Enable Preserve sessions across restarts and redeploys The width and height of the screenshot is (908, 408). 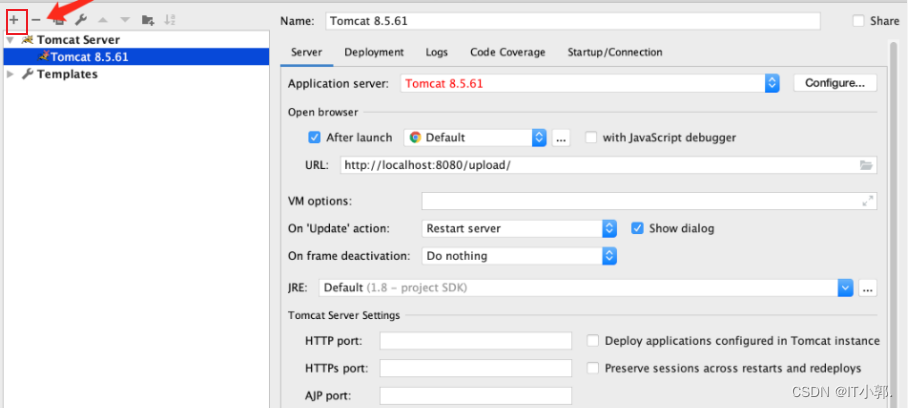click(592, 368)
